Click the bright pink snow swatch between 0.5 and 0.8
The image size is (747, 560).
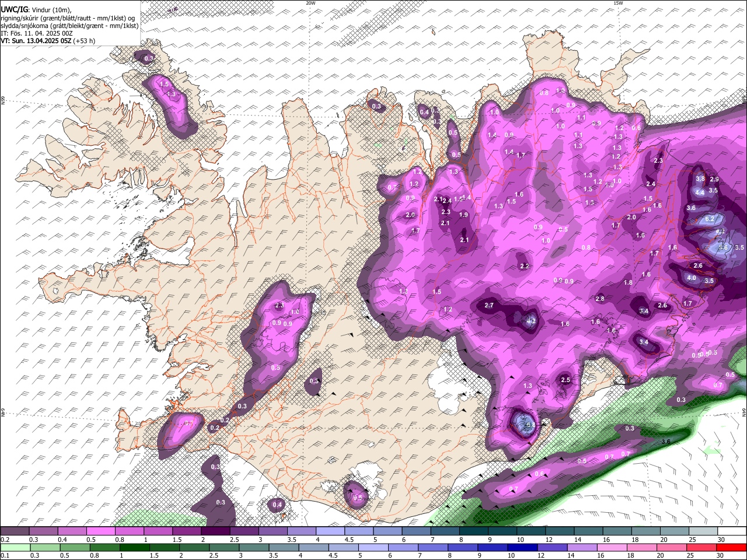pyautogui.click(x=100, y=531)
